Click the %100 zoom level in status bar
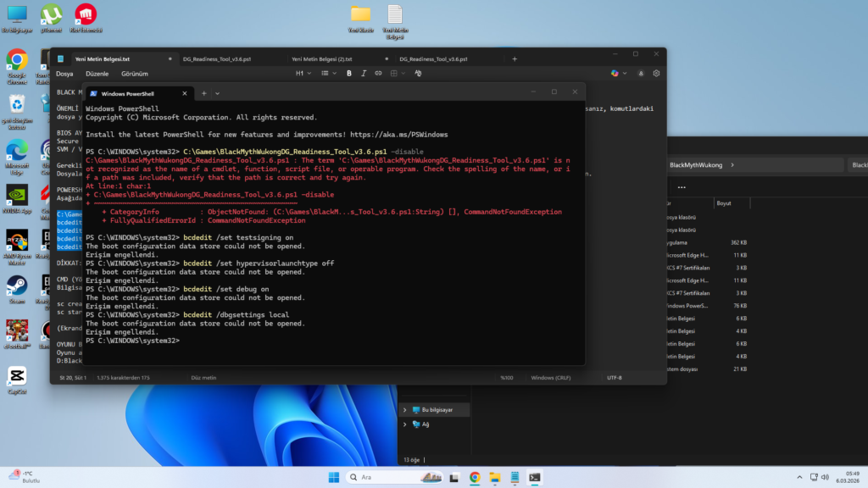This screenshot has width=868, height=488. pyautogui.click(x=507, y=378)
